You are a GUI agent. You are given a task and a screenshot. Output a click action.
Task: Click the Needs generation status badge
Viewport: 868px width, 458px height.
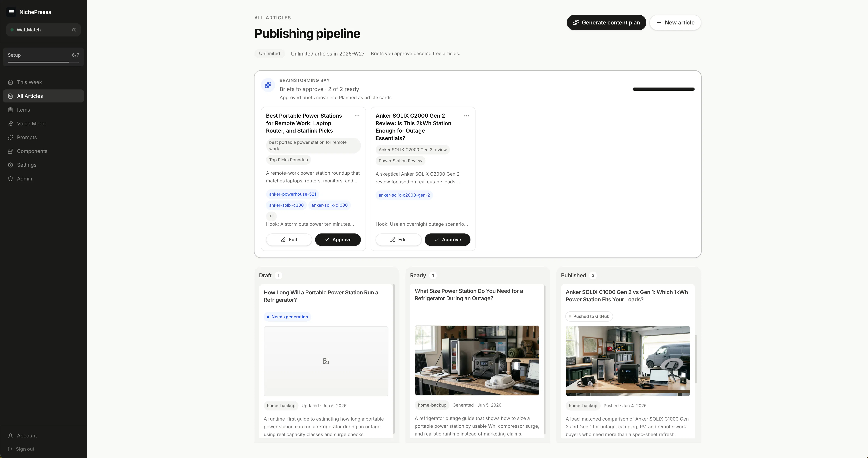point(287,317)
